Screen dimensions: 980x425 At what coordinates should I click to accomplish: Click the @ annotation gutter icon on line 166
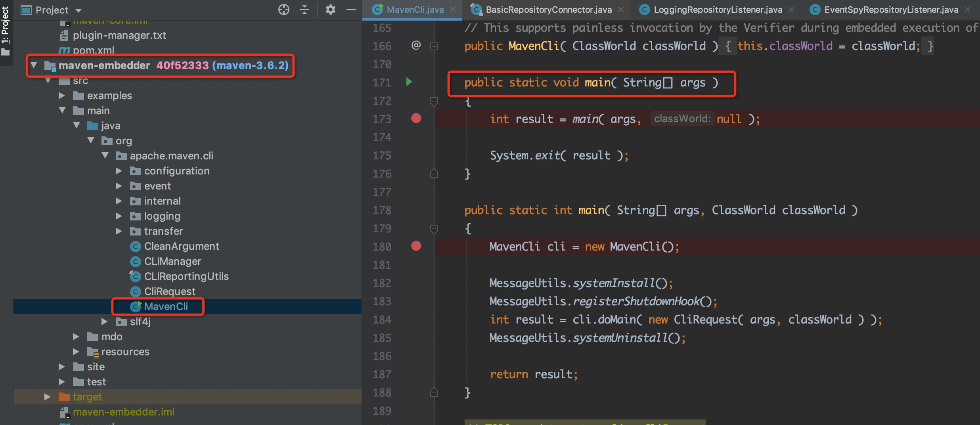pyautogui.click(x=416, y=45)
